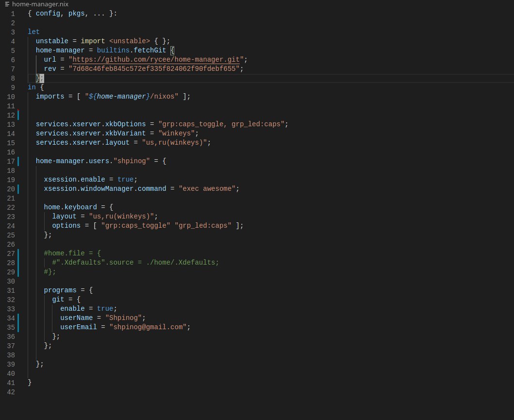This screenshot has width=514, height=420.
Task: Click 'imports' on line 10
Action: tap(50, 97)
